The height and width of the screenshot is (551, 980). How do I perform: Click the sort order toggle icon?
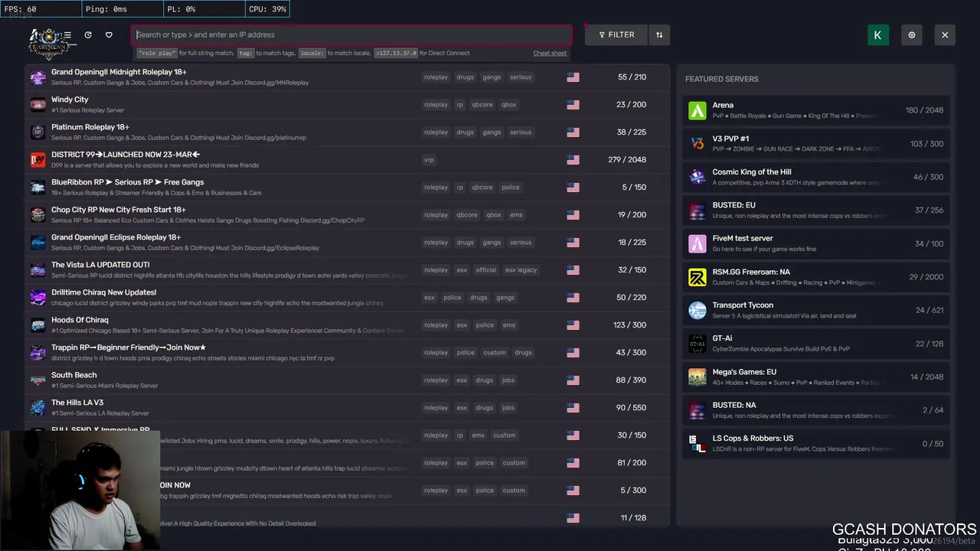pyautogui.click(x=659, y=34)
